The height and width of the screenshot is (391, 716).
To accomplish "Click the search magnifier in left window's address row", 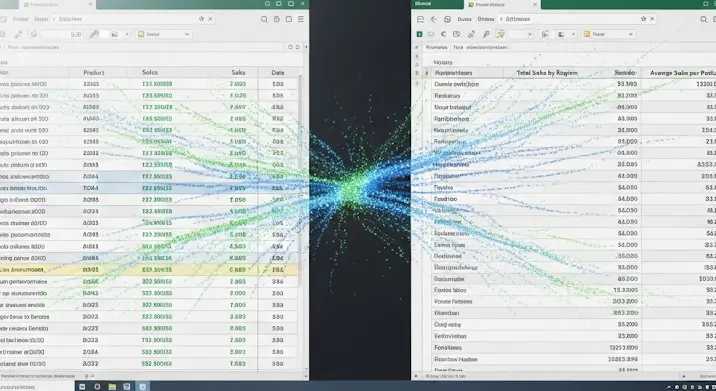I will point(264,19).
